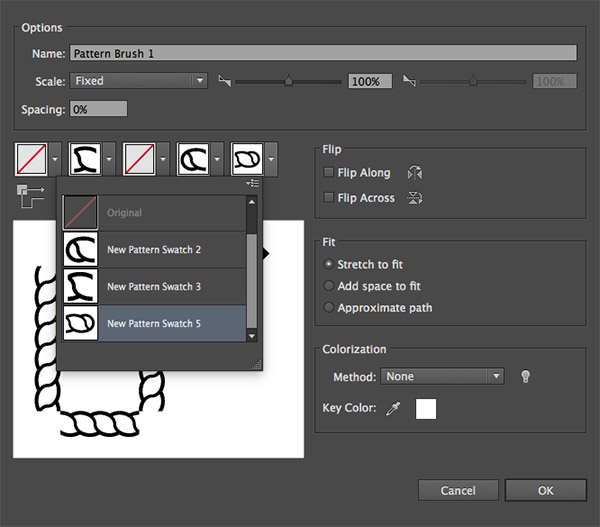Click the start tile swatch
Image resolution: width=600 pixels, height=527 pixels.
coord(194,158)
